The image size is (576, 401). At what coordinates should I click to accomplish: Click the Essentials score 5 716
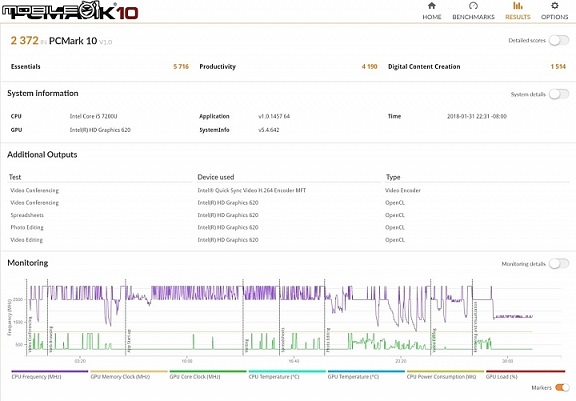click(181, 66)
